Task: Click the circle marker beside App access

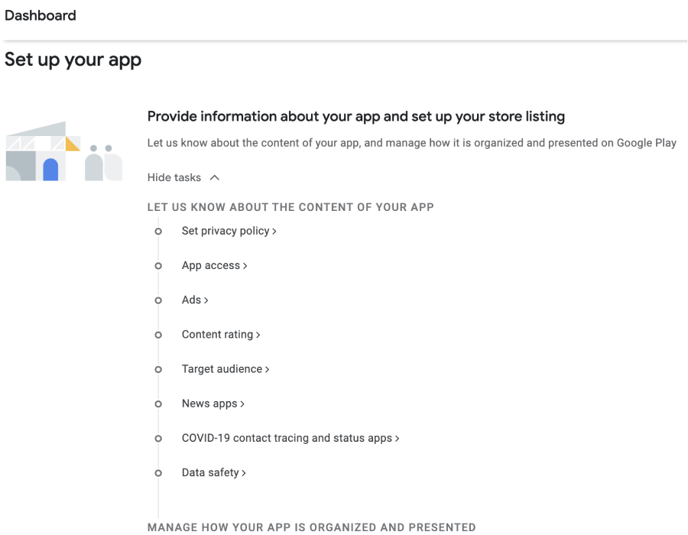Action: (x=158, y=266)
